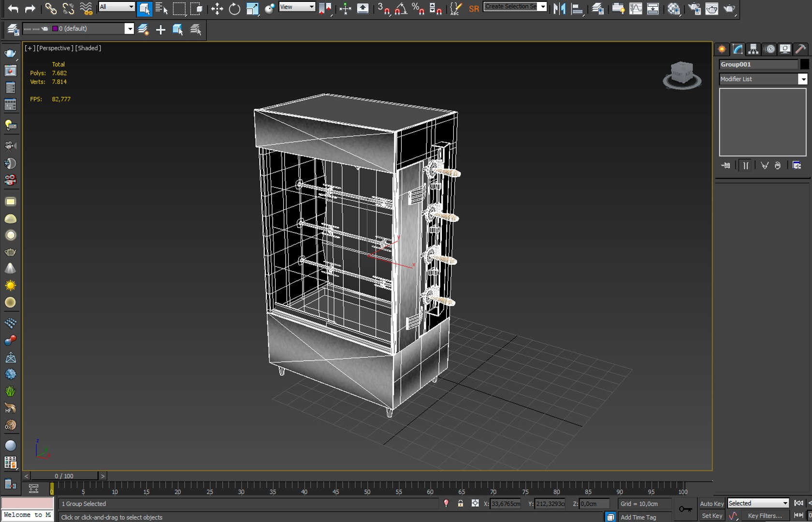812x522 pixels.
Task: Open Edit Named Selection Sets
Action: pos(455,8)
